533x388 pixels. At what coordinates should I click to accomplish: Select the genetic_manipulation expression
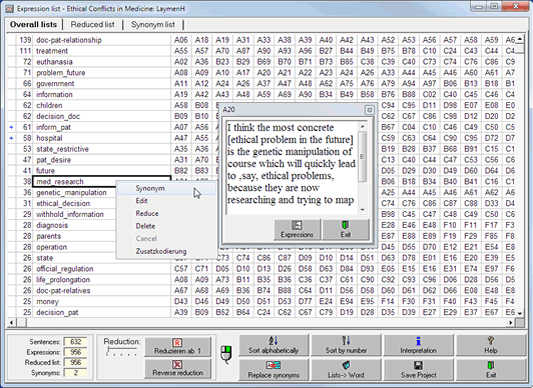[x=74, y=192]
